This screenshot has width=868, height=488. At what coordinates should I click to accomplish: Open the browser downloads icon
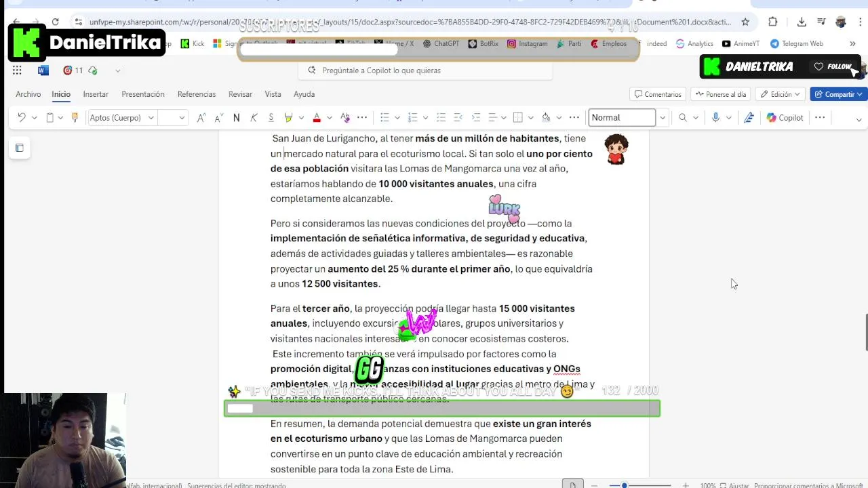click(802, 22)
